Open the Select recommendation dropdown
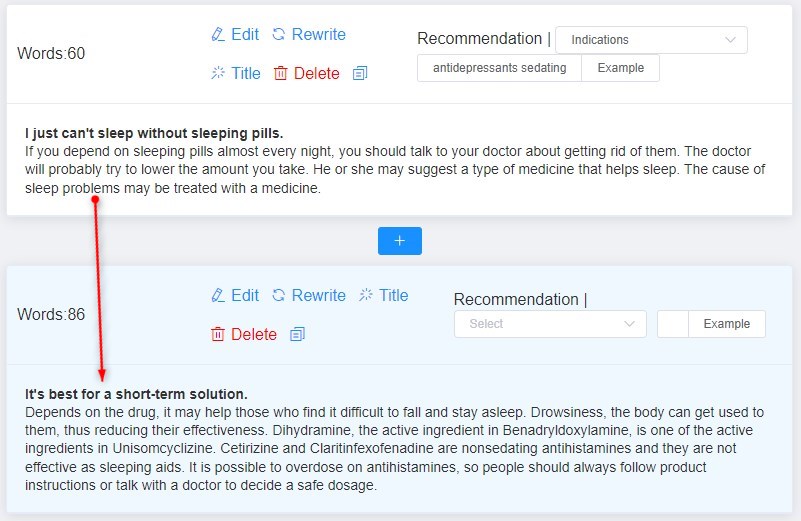This screenshot has height=521, width=801. pos(550,324)
